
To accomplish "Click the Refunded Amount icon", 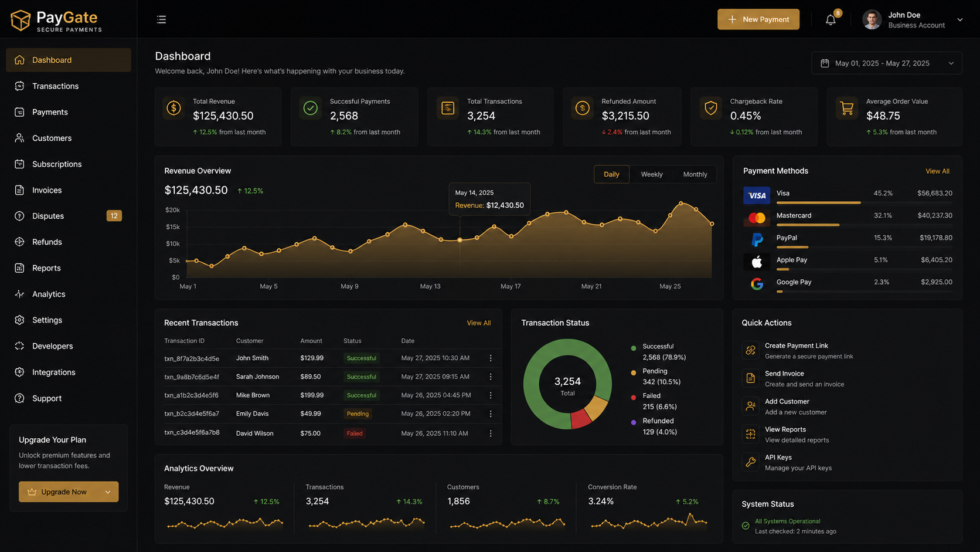I will 583,109.
